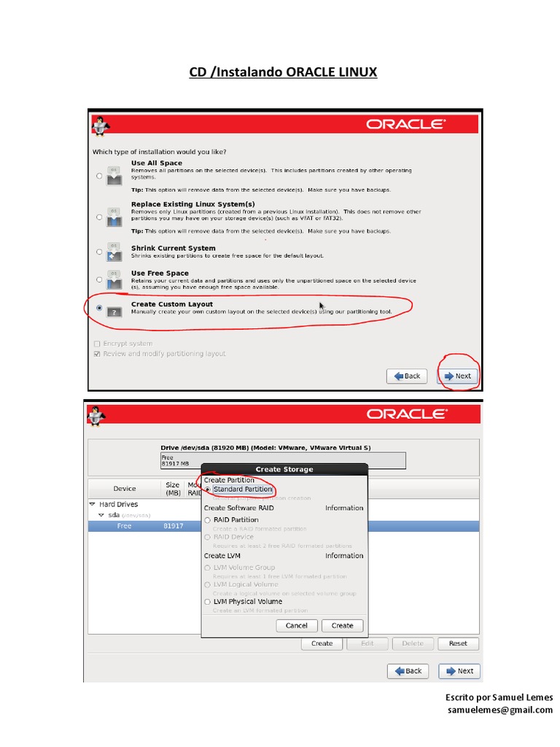Image resolution: width=560 pixels, height=747 pixels.
Task: Pick the LVM Logical Volume radio option
Action: [208, 585]
